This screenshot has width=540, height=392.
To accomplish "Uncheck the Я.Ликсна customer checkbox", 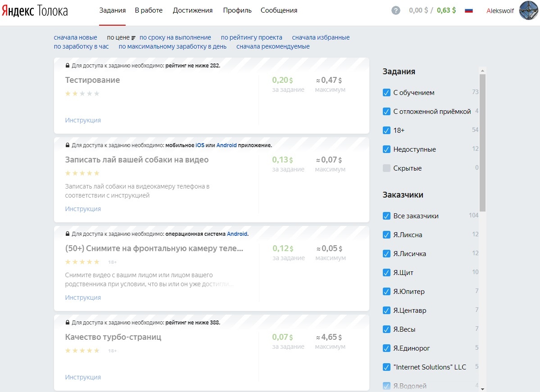I will tap(386, 235).
